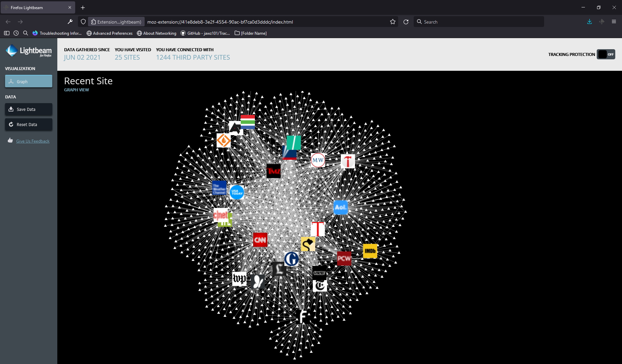622x364 pixels.
Task: Select the PCW red node
Action: (344, 259)
